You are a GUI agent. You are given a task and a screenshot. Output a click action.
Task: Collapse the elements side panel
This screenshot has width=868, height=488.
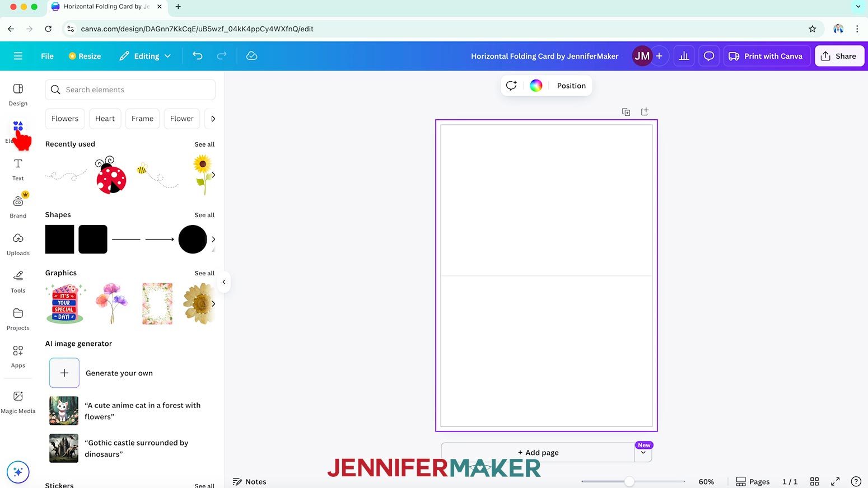tap(224, 282)
